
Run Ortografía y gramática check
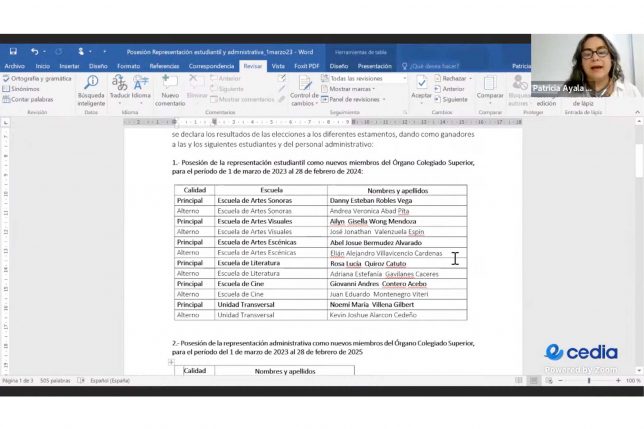coord(40,78)
